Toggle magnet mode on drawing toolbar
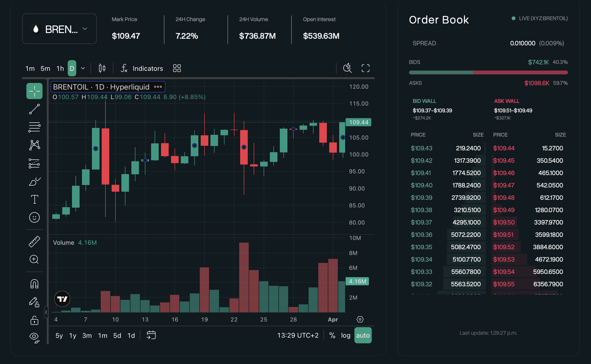Viewport: 591px width, 364px height. (34, 284)
